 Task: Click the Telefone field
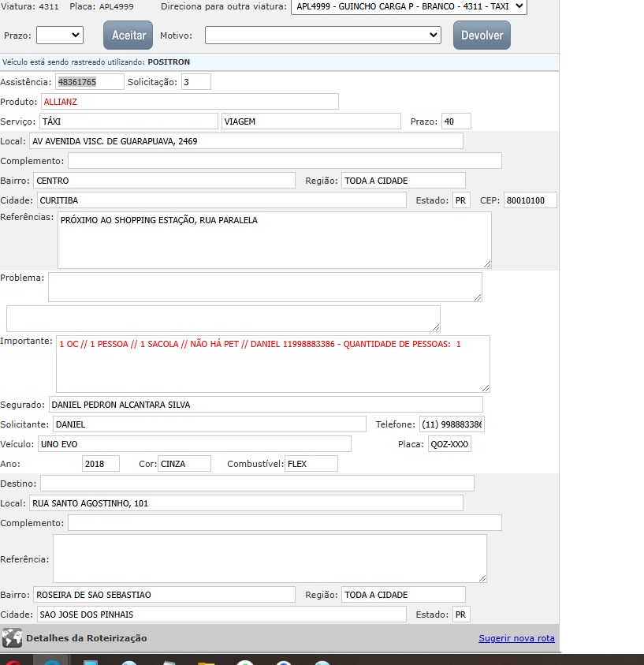pyautogui.click(x=452, y=424)
